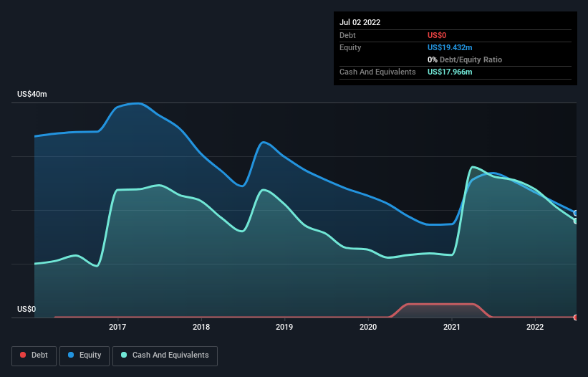Image resolution: width=588 pixels, height=377 pixels.
Task: Click the Equity row label in tooltip
Action: tap(350, 47)
